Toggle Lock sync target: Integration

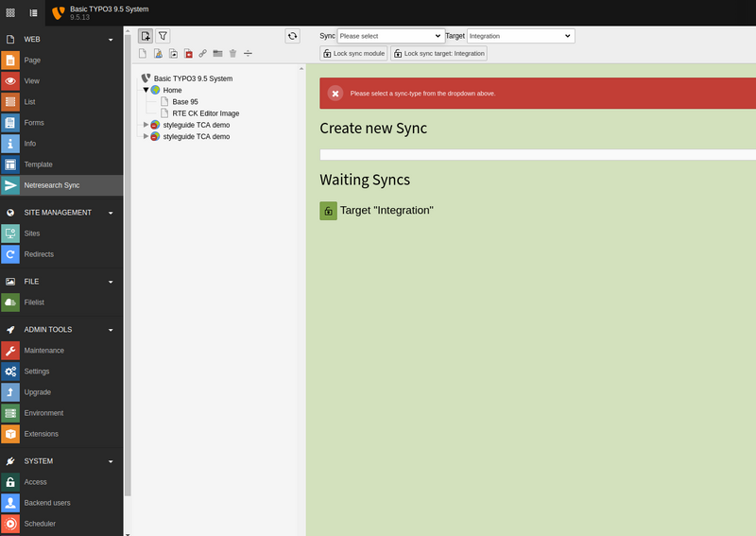click(438, 54)
